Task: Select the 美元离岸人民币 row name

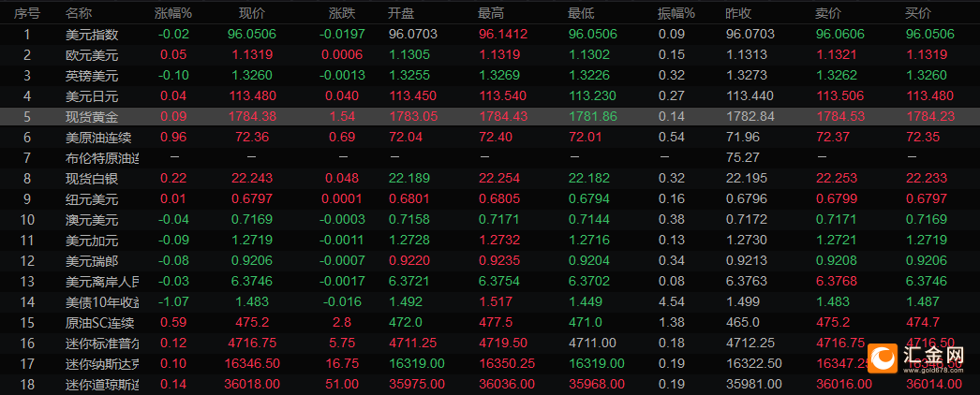Action: pyautogui.click(x=102, y=282)
